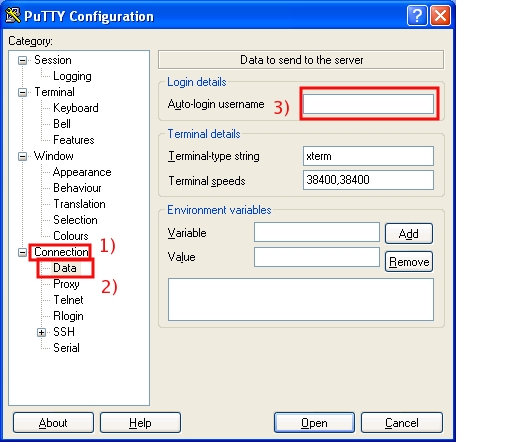Open the Keyboard settings
The height and width of the screenshot is (442, 512).
[x=76, y=108]
